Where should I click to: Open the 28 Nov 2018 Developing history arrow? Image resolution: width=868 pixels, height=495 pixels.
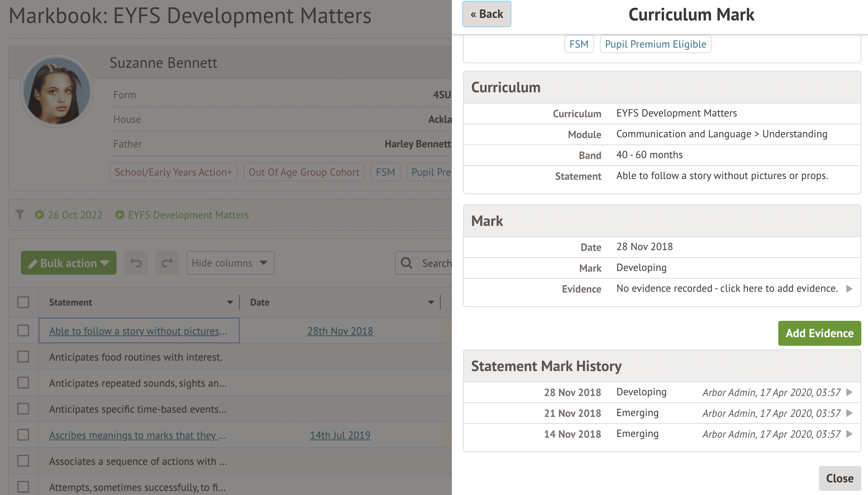[x=849, y=392]
